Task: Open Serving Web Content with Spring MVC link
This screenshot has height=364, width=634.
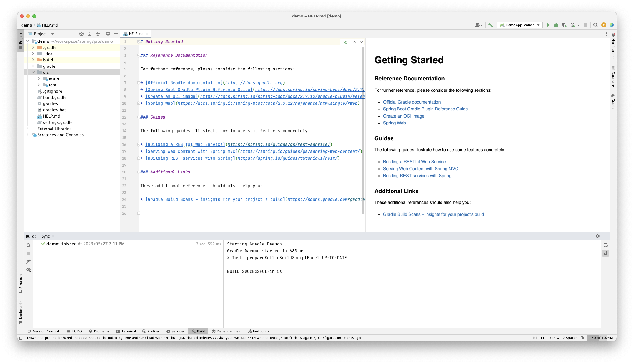Action: (x=421, y=169)
